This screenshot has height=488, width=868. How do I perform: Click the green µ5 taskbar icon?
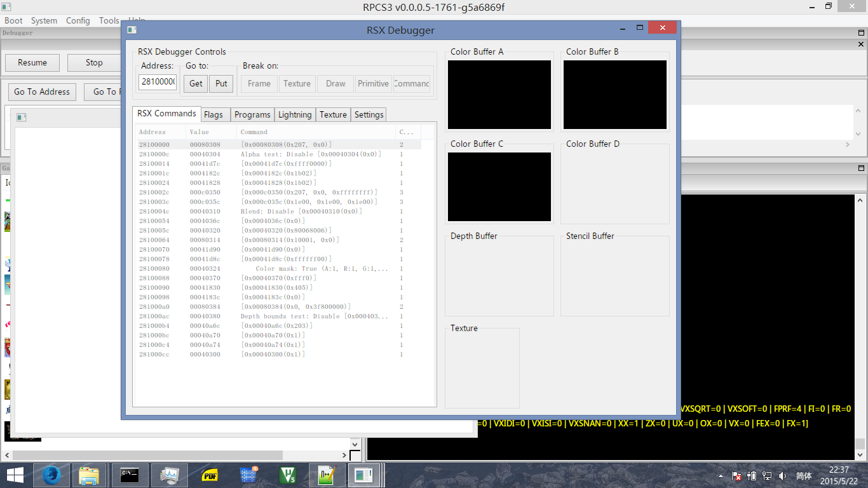click(288, 475)
